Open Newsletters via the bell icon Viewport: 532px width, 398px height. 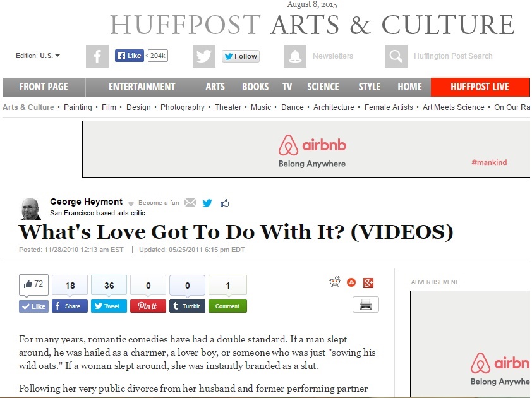[x=294, y=56]
